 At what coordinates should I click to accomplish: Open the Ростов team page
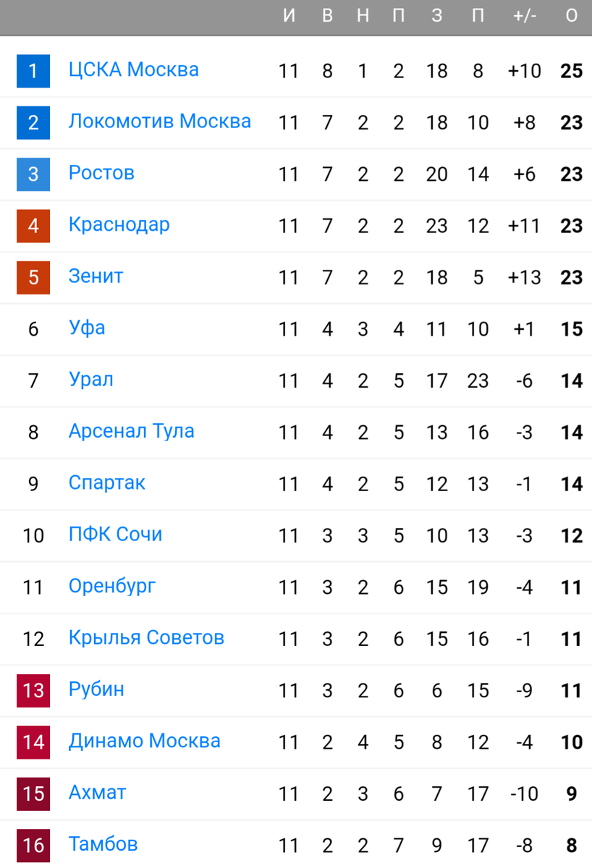pyautogui.click(x=101, y=173)
